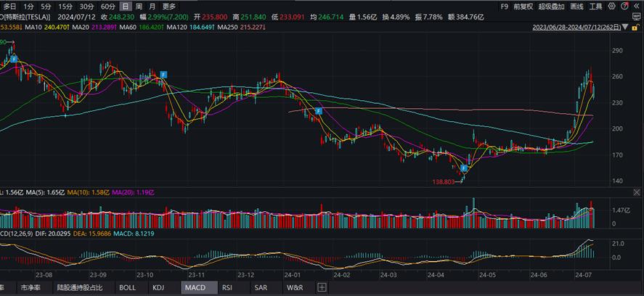Add an indicator with the plus icon
Screen dimensions: 644x296
322,288
